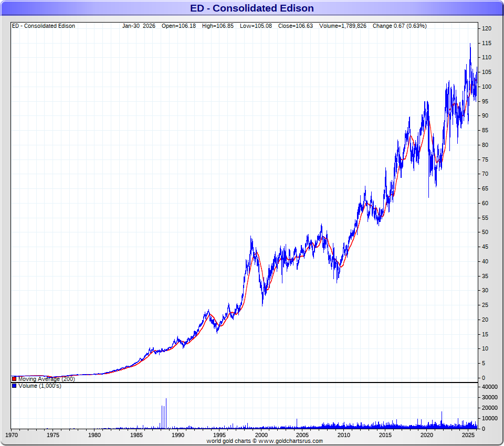The image size is (504, 446).
Task: Click the 2010 x-axis label
Action: 343,435
